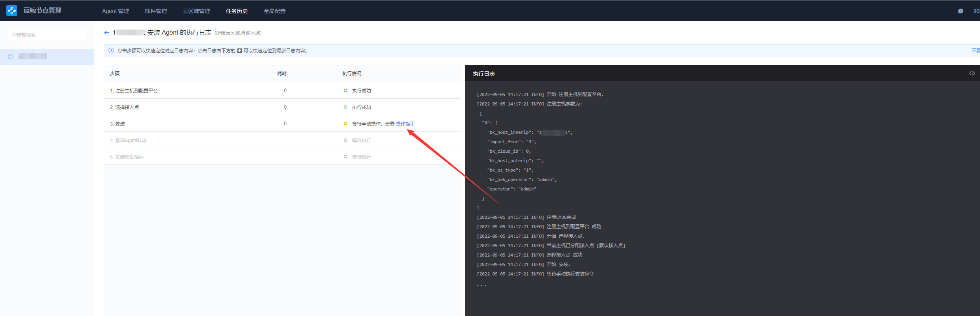Click the loading spinner icon beside sidebar host
The height and width of the screenshot is (316, 980).
tap(11, 57)
